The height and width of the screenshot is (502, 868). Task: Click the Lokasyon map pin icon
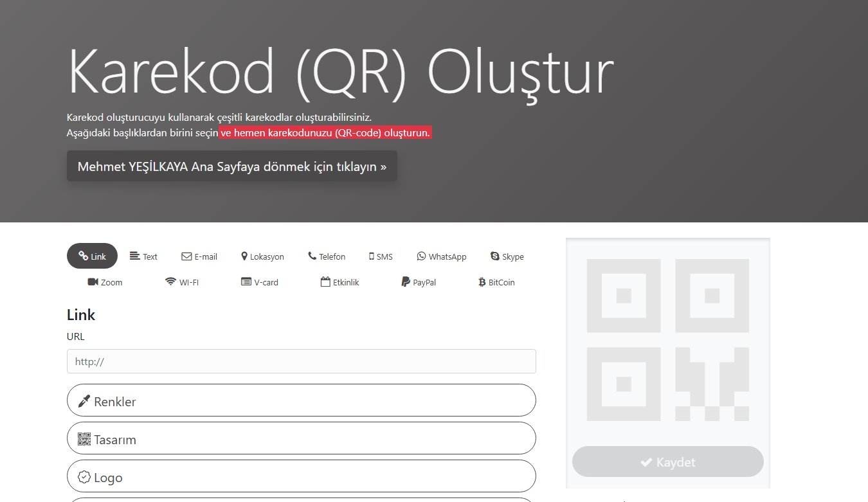pyautogui.click(x=244, y=256)
